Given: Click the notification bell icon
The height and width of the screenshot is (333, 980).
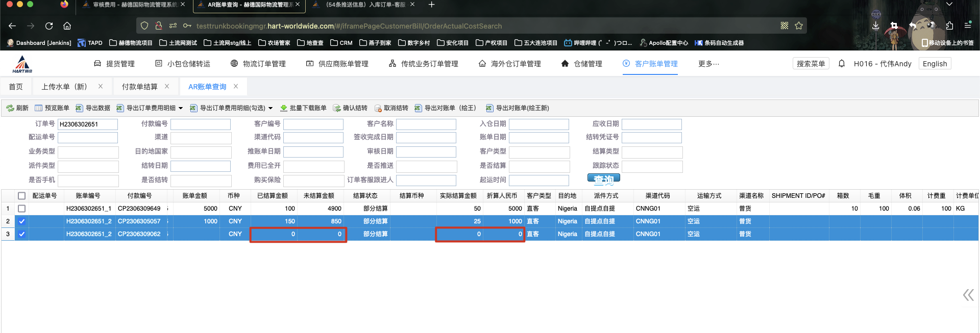Looking at the screenshot, I should [x=842, y=64].
